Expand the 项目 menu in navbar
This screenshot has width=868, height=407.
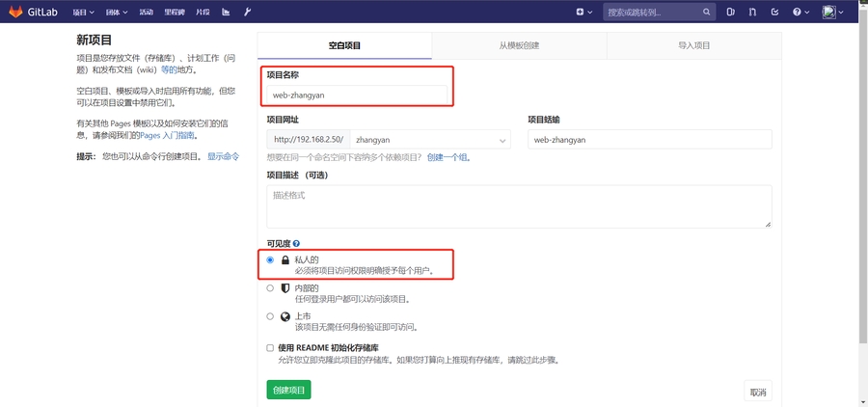pyautogui.click(x=84, y=13)
